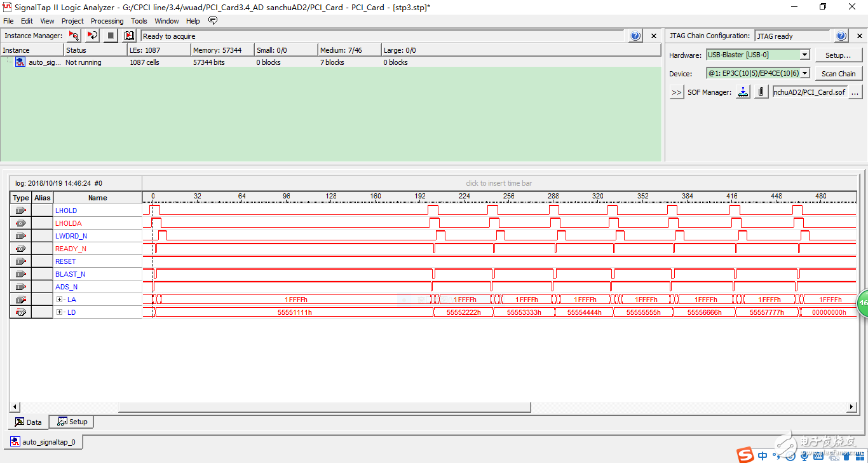Click the Scan Chain button
Screen dimensions: 868x463
(838, 73)
